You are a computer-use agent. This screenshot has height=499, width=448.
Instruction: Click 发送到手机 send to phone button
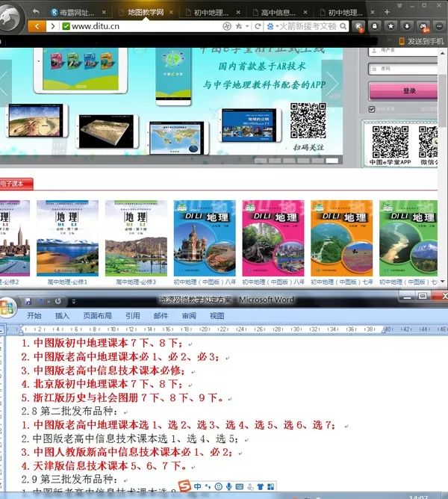tap(421, 41)
